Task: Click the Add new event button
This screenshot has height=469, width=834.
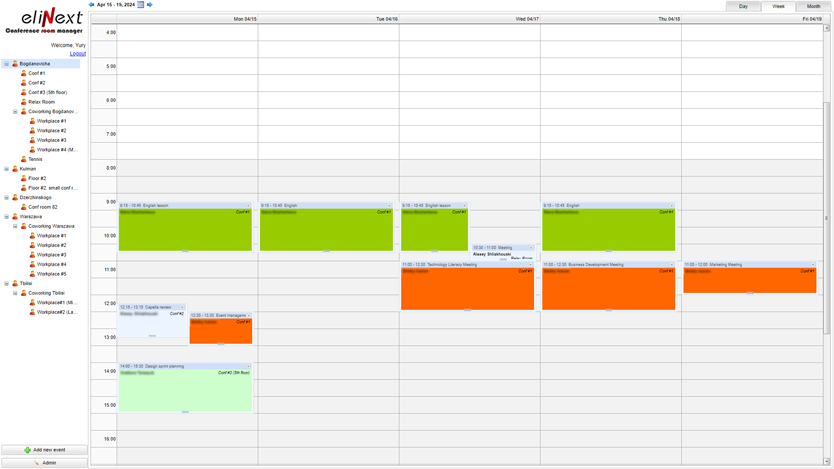Action: coord(44,450)
